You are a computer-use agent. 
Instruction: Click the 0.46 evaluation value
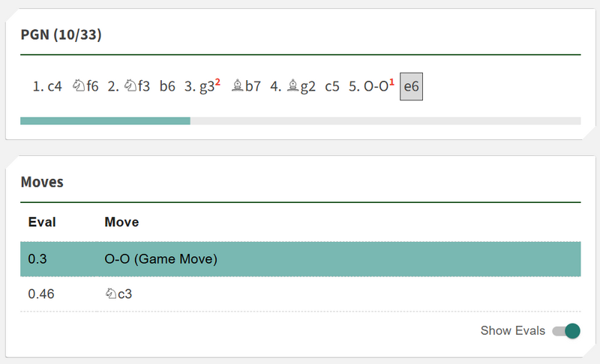coord(41,294)
